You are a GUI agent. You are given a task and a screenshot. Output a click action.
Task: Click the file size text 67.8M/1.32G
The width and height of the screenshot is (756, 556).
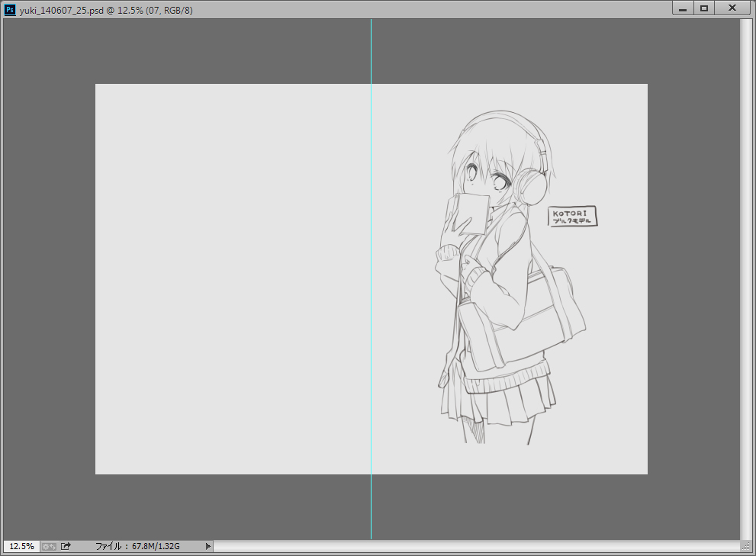pyautogui.click(x=156, y=546)
